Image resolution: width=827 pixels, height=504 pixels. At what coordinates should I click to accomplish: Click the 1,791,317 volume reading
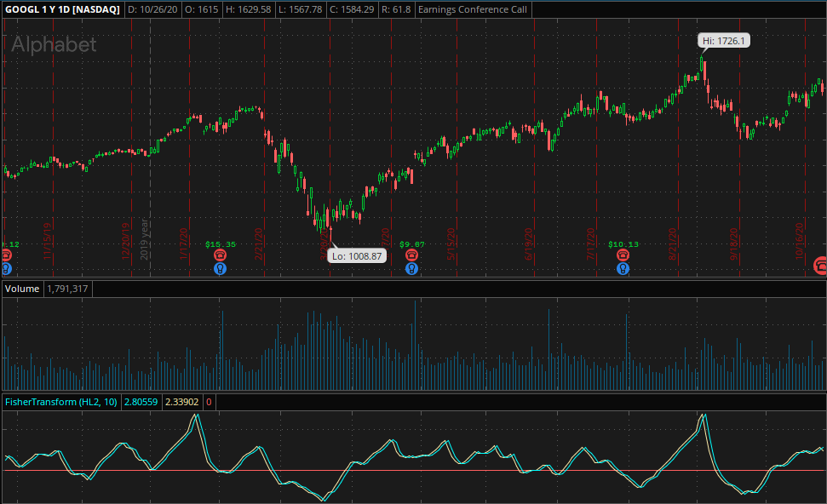point(68,289)
